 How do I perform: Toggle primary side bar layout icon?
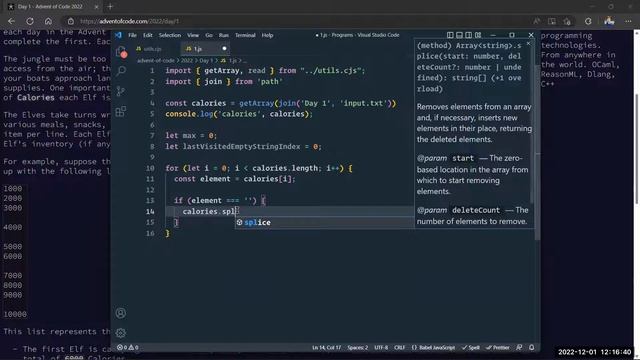pyautogui.click(x=450, y=35)
